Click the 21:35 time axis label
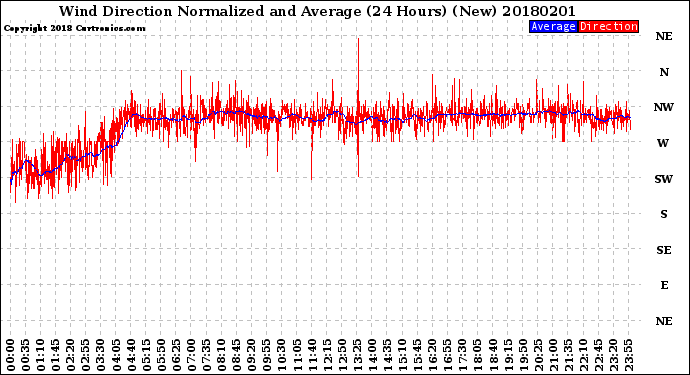This screenshot has height=375, width=690. pyautogui.click(x=568, y=355)
